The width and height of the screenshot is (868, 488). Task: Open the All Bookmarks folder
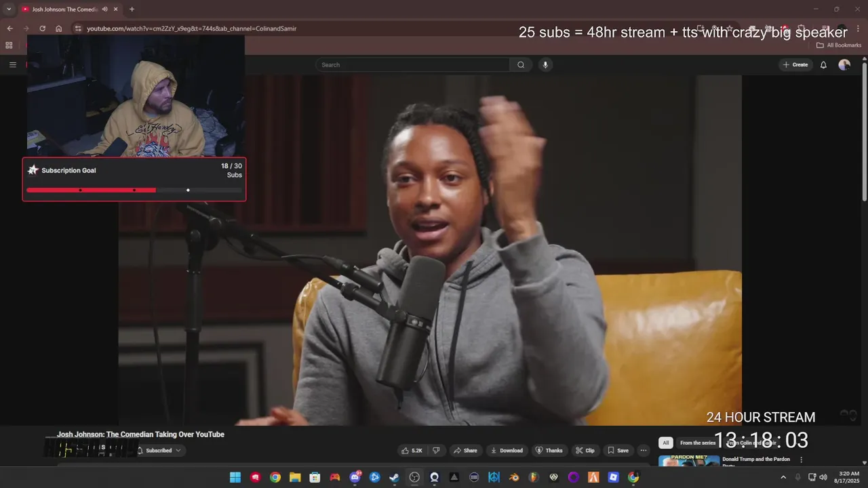[x=839, y=45]
